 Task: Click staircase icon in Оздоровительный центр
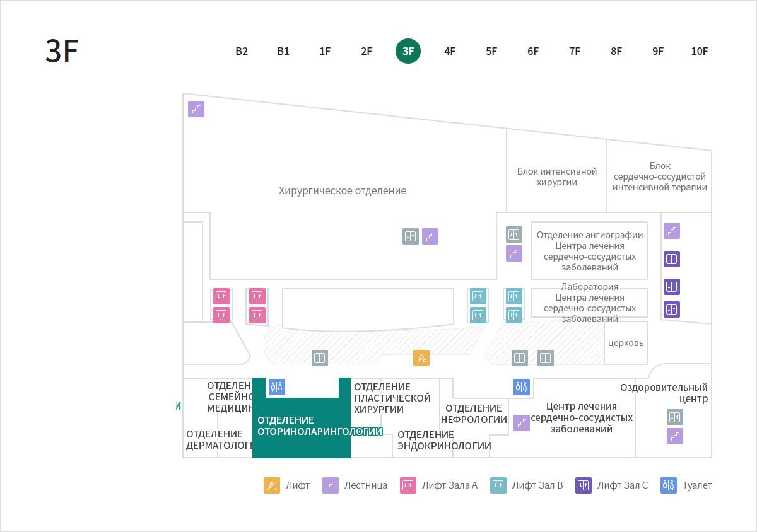pyautogui.click(x=675, y=436)
